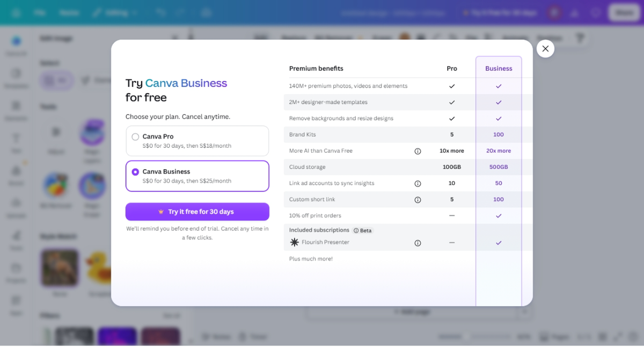This screenshot has height=348, width=644.
Task: Click the 'Plus much more!' text
Action: pos(311,259)
